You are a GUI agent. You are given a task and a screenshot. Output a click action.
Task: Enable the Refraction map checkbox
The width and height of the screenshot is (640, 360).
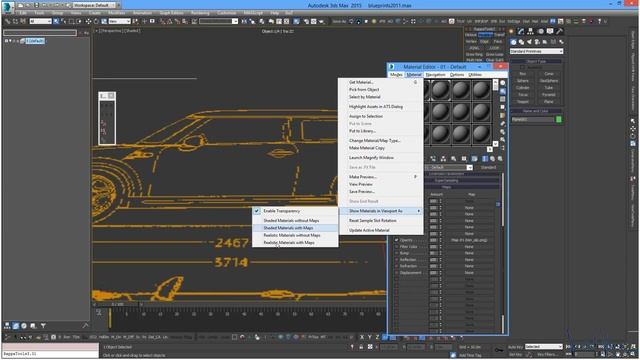click(396, 266)
